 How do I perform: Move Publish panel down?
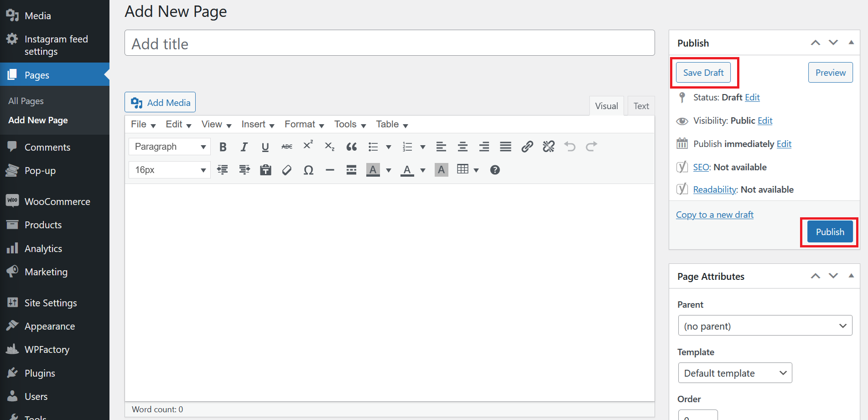(x=833, y=42)
